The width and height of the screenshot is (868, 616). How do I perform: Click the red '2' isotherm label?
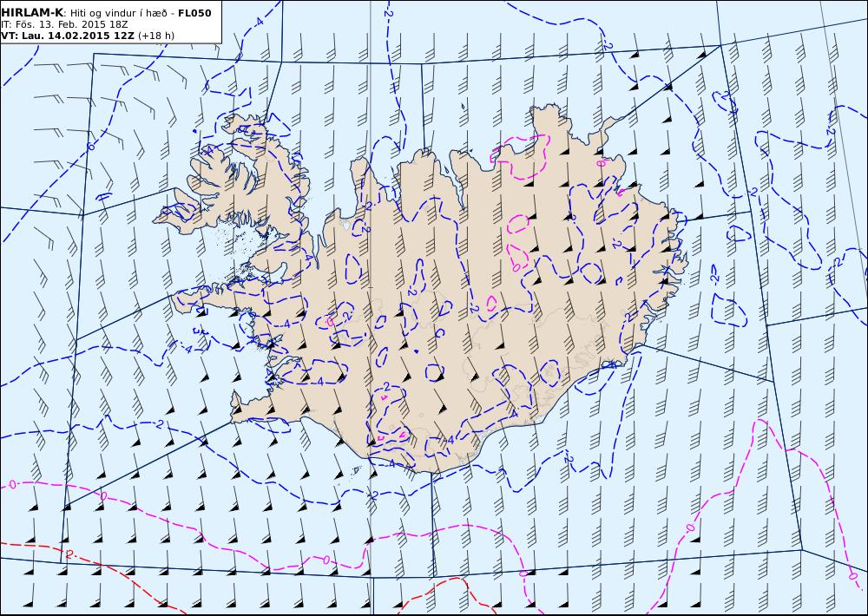click(69, 554)
